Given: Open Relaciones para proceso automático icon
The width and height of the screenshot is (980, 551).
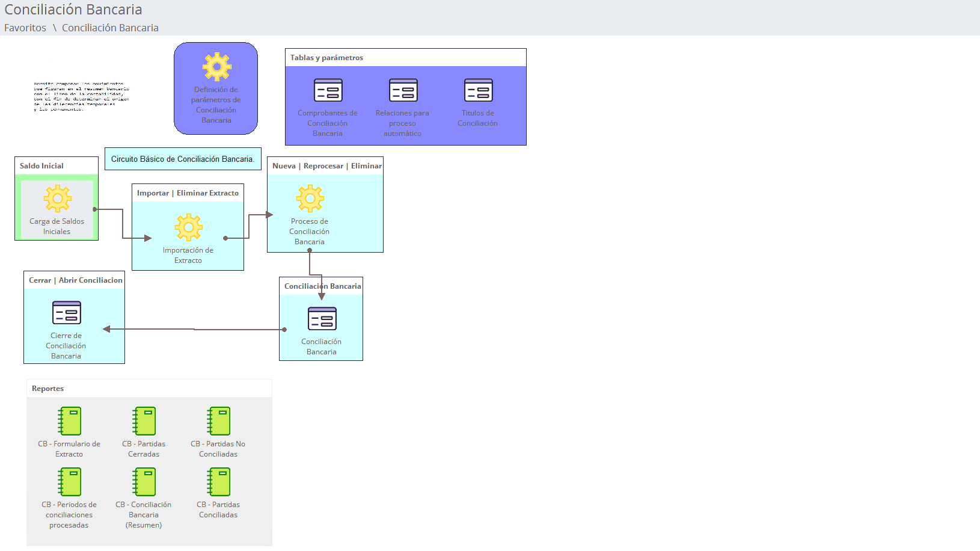Looking at the screenshot, I should (x=403, y=90).
